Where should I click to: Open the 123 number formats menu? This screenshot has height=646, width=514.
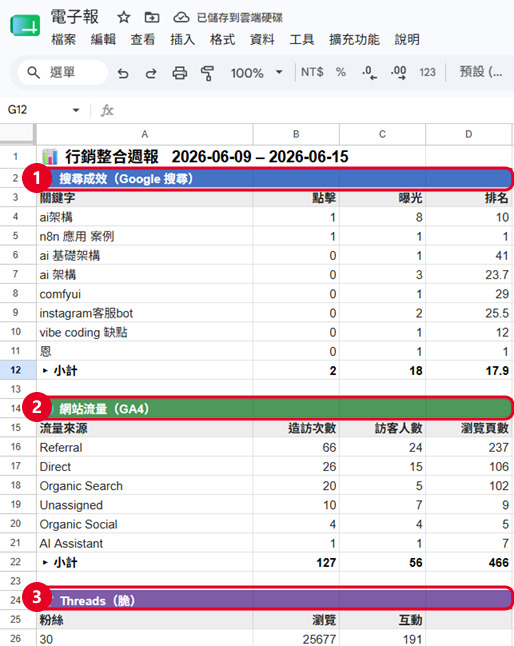click(x=428, y=73)
